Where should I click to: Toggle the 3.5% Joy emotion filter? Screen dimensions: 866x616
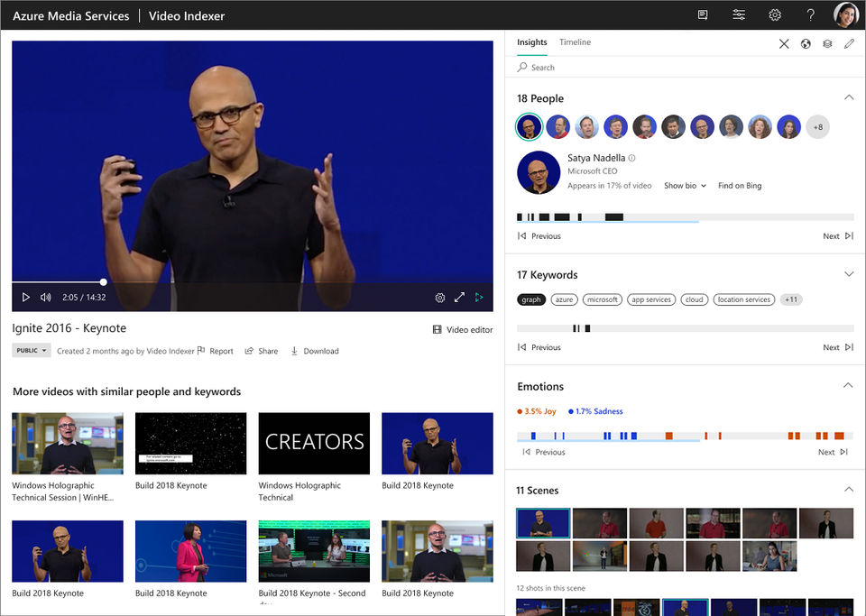pos(536,411)
